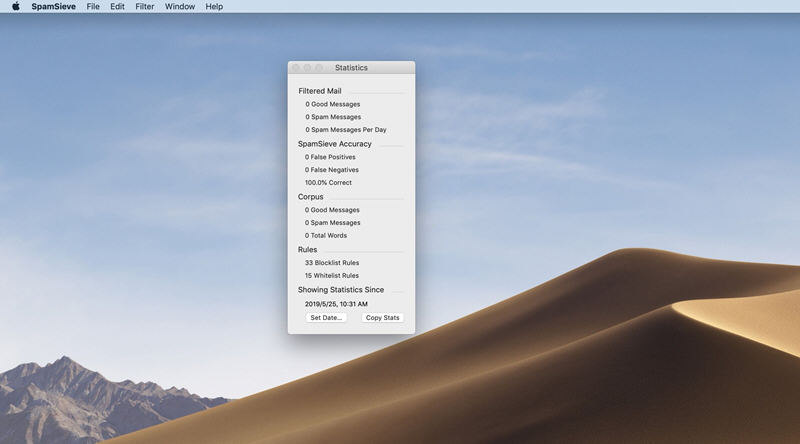Select the SpamSieve Accuracy heading
This screenshot has width=800, height=444.
click(335, 144)
